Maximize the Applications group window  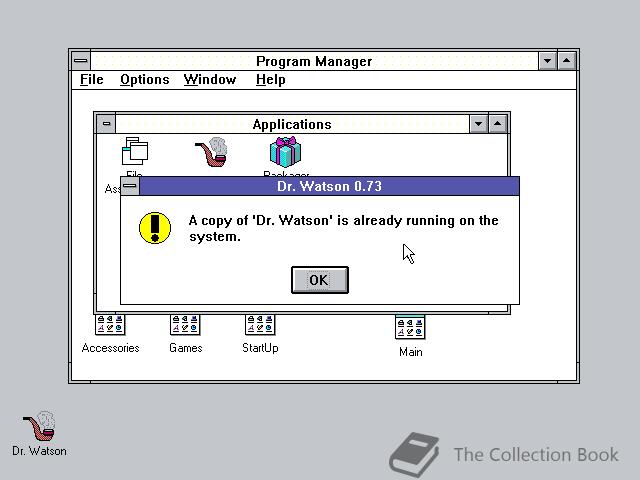pyautogui.click(x=498, y=124)
